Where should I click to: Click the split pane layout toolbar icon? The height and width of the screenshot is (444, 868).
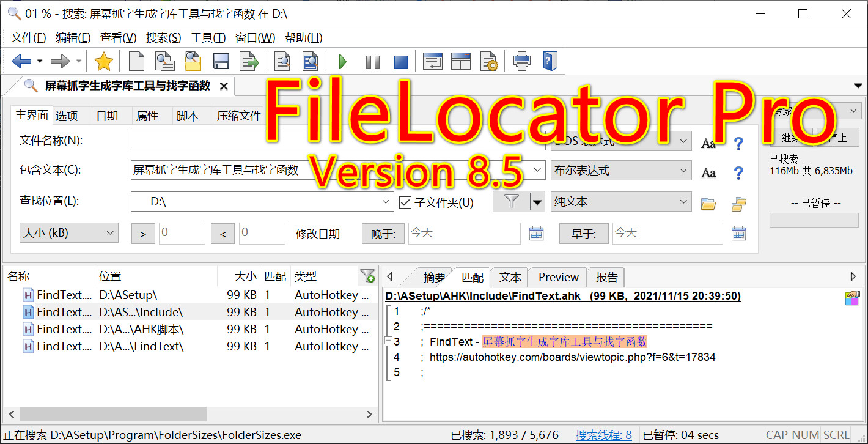click(x=460, y=61)
